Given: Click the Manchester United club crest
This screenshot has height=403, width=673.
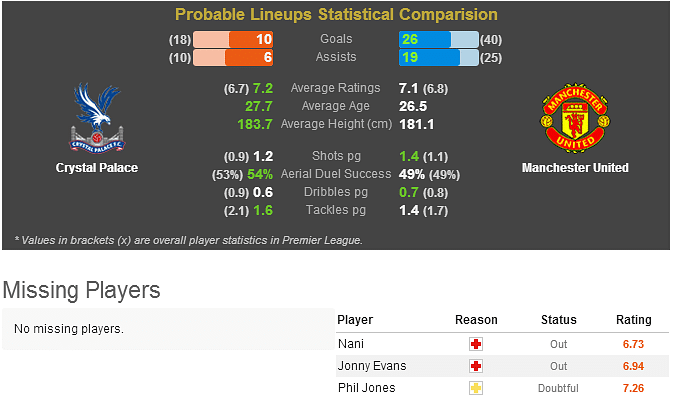Looking at the screenshot, I should click(x=575, y=118).
